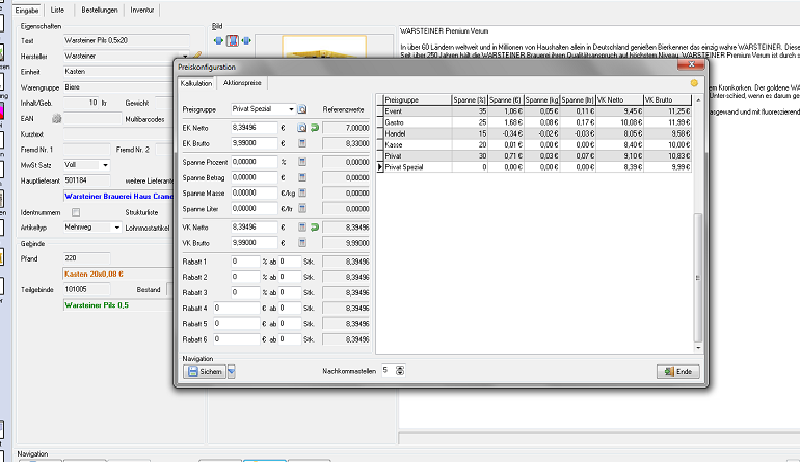Switch to the Aktionspreise tab
Screen dimensions: 800x462
(242, 83)
